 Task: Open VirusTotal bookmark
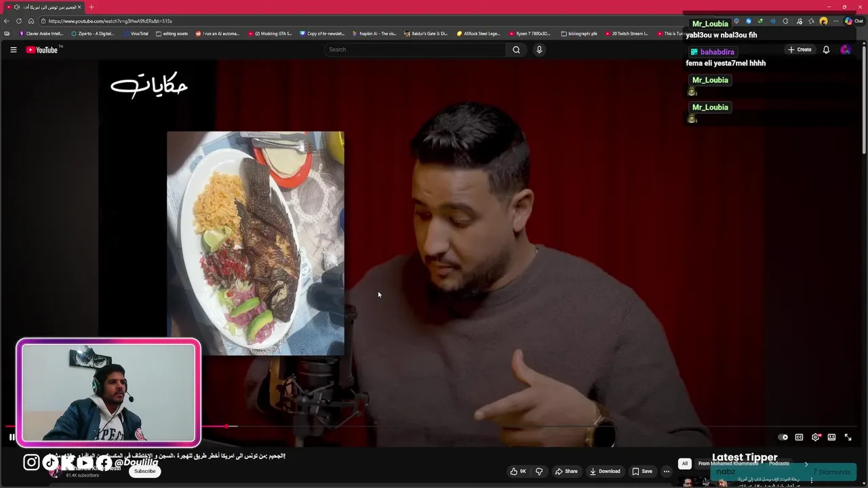[x=136, y=33]
